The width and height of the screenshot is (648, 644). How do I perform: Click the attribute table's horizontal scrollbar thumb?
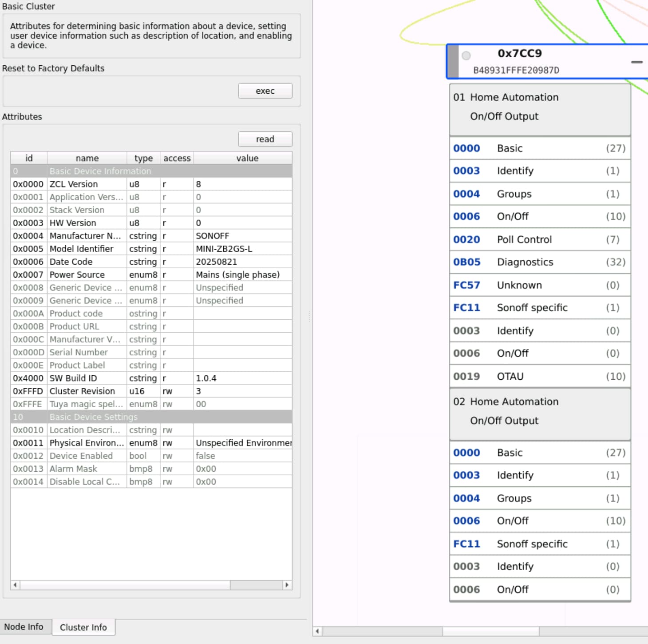pyautogui.click(x=124, y=585)
